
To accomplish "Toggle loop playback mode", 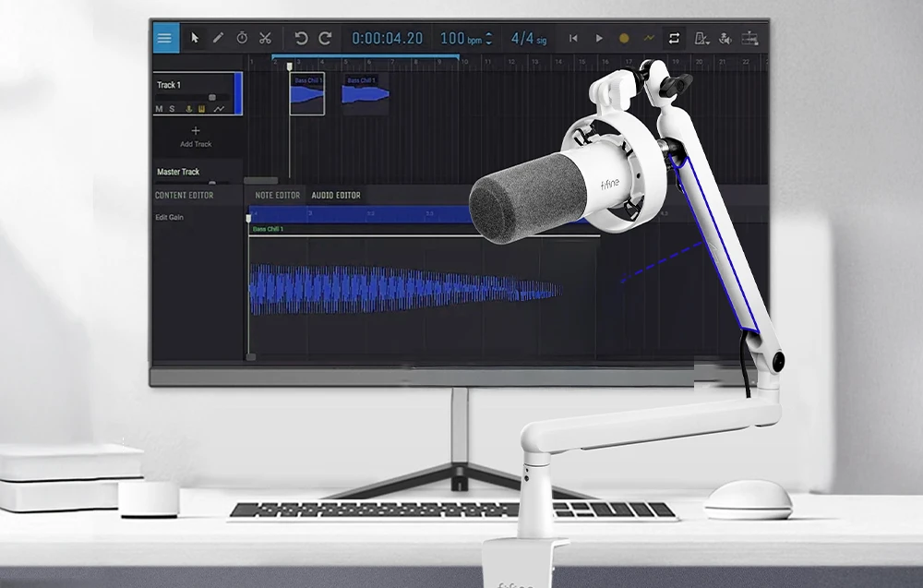I will point(674,38).
